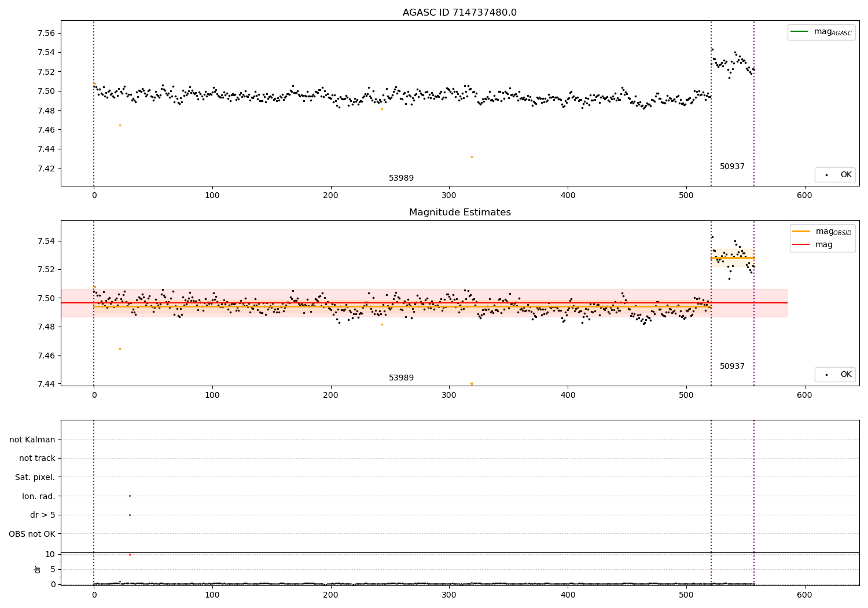Click the 'Ion. rad.' axis label
This screenshot has height=608, width=868.
pos(39,496)
